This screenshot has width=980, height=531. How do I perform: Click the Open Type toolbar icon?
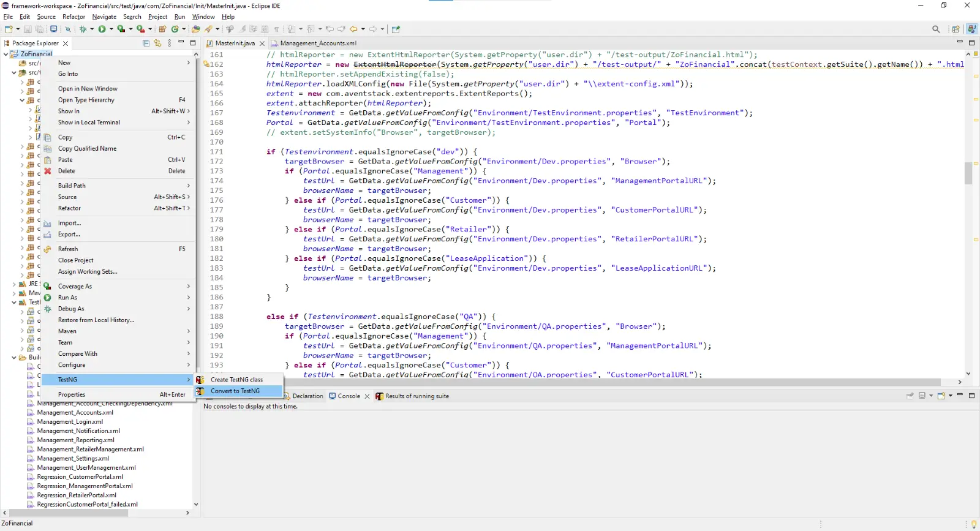(195, 29)
